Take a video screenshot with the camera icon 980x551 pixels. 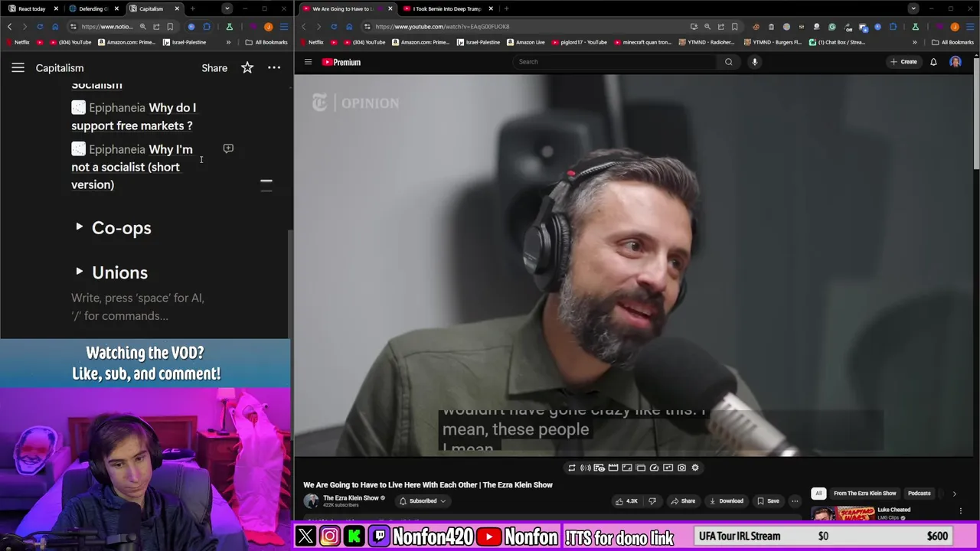681,468
